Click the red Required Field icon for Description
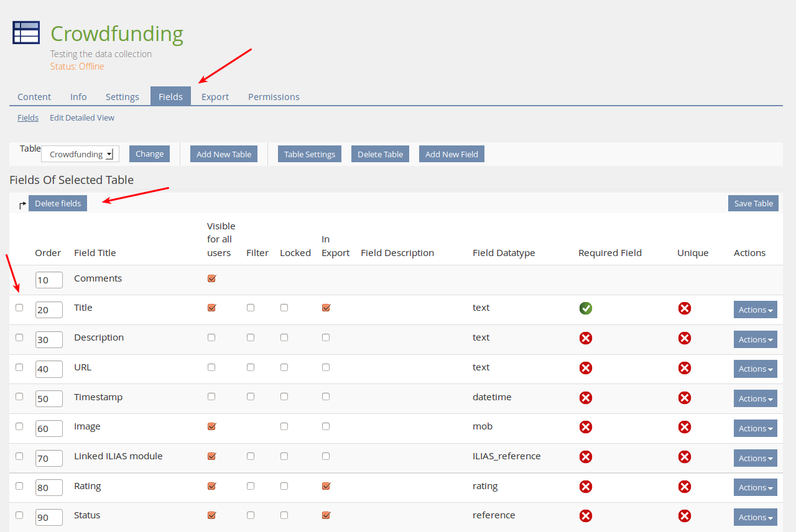Screen dimensions: 796x532 pyautogui.click(x=585, y=338)
